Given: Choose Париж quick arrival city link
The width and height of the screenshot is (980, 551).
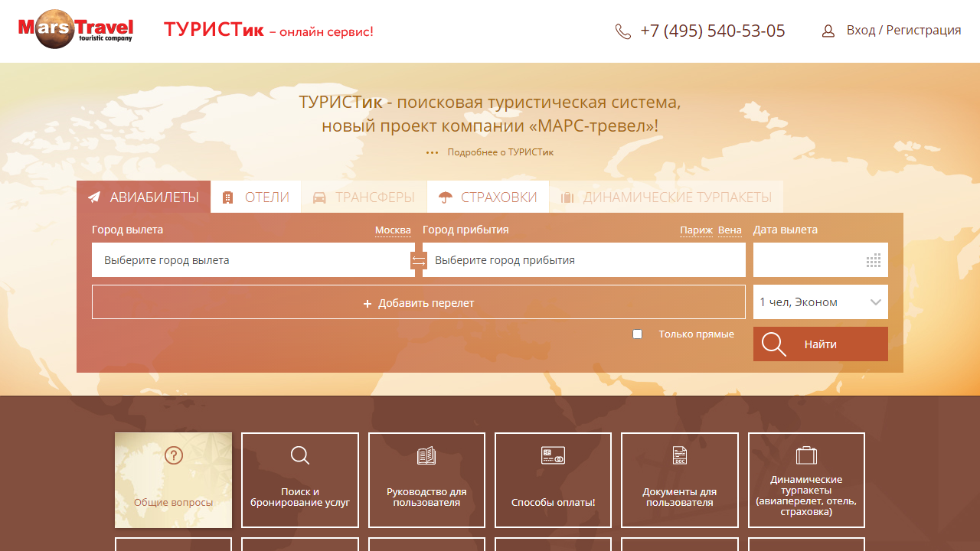Looking at the screenshot, I should 696,230.
